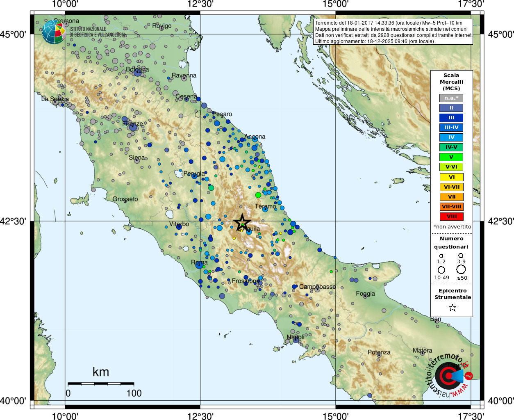Select intensity III-IV legend swatch

(451, 128)
